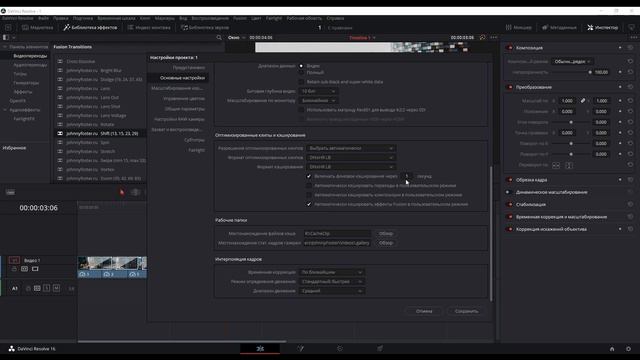Select the red arrow selection tool above timeline
This screenshot has height=360, width=640.
[x=122, y=192]
